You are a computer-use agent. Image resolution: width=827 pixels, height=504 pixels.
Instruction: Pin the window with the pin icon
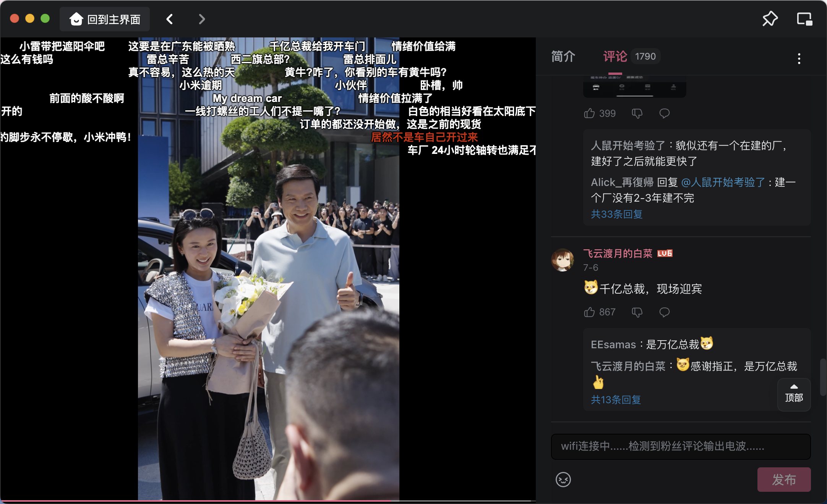click(770, 19)
